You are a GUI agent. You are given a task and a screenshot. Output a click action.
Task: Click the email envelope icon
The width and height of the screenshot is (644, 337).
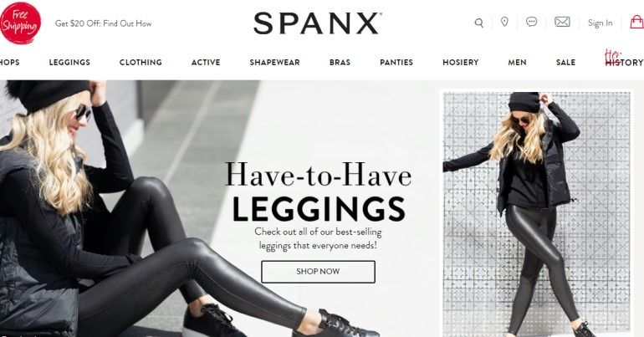(562, 22)
